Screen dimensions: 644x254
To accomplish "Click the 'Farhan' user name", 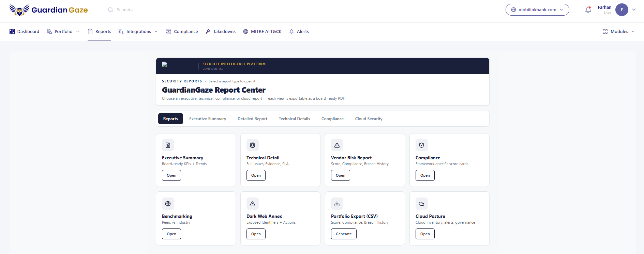I will click(x=604, y=7).
